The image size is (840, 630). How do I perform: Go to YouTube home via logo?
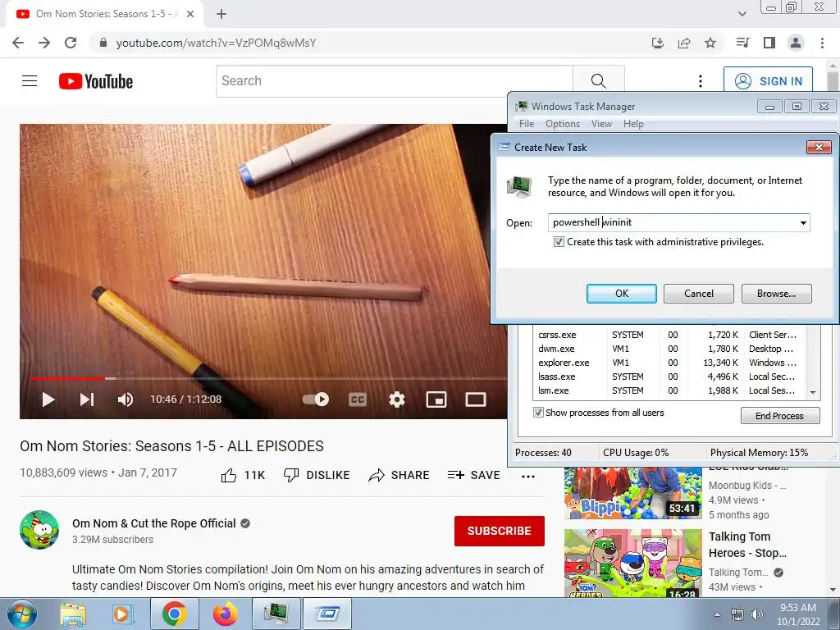point(96,81)
